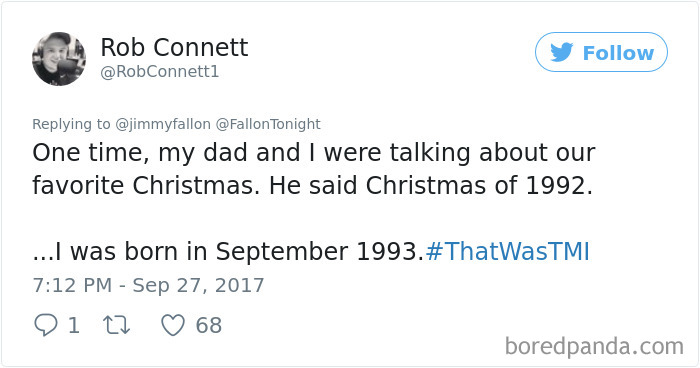Open the @FallonTonight mention
The image size is (700, 368).
pyautogui.click(x=268, y=124)
